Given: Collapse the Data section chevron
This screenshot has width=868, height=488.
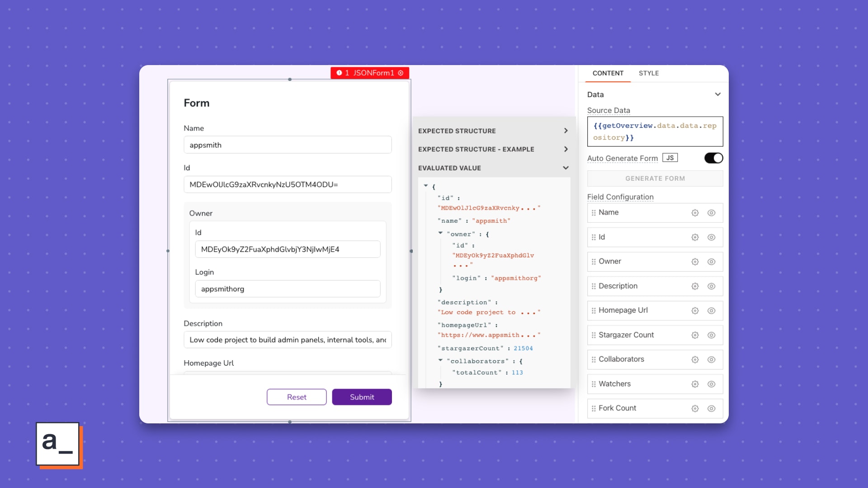Looking at the screenshot, I should pos(717,94).
